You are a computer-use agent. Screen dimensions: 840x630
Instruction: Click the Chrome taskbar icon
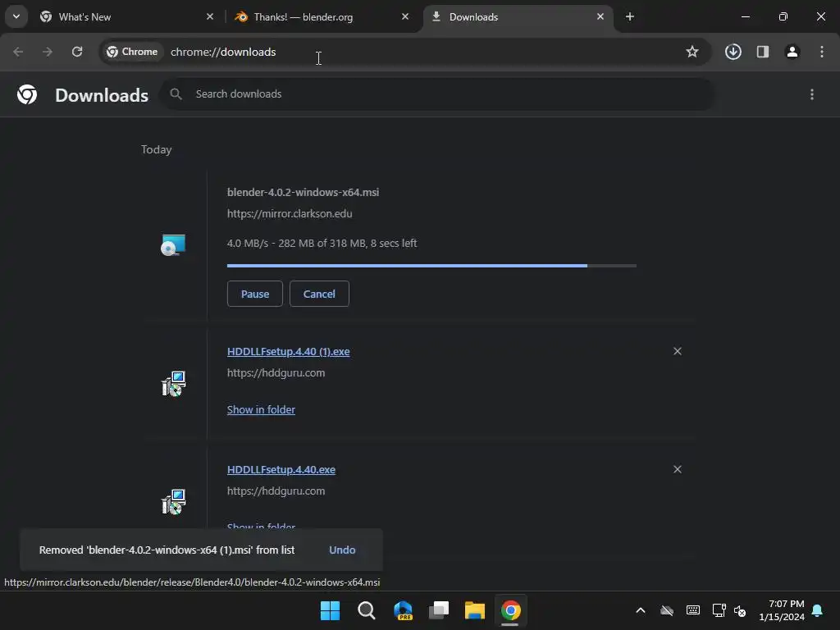point(510,610)
